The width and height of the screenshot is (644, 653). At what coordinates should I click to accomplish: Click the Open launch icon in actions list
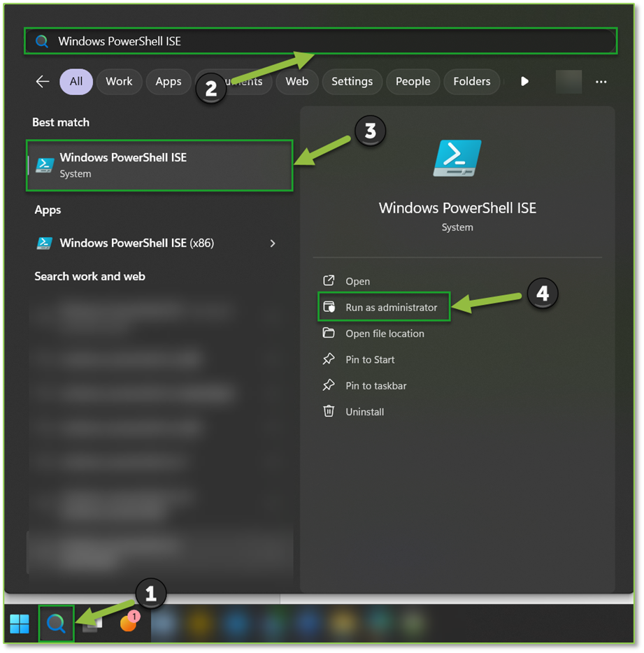pyautogui.click(x=329, y=281)
